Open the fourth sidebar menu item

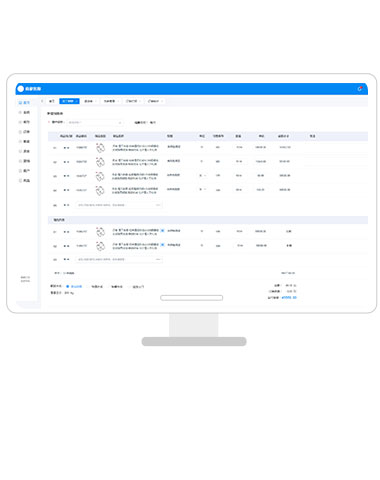point(24,132)
